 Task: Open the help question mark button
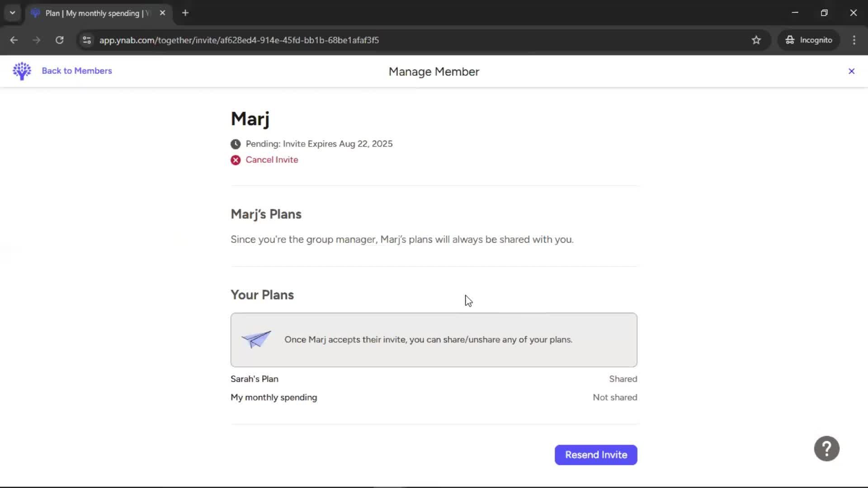click(x=826, y=448)
